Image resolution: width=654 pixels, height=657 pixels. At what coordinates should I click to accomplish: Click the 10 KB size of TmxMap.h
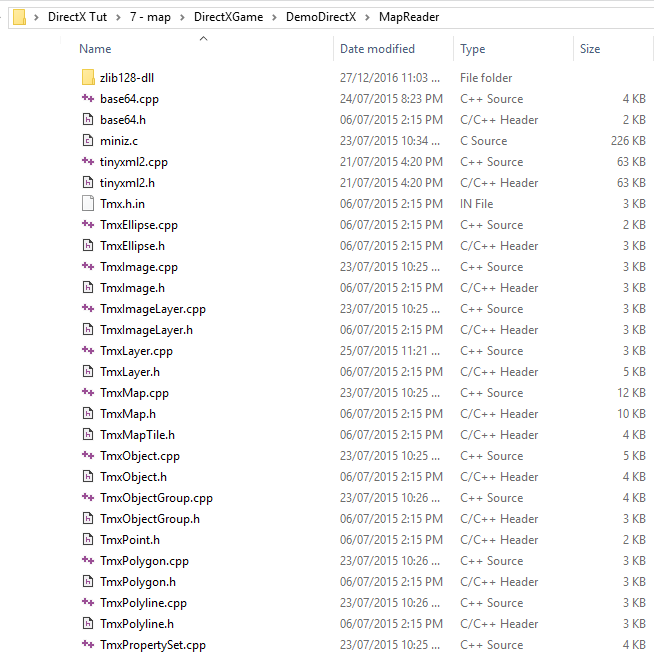point(631,414)
